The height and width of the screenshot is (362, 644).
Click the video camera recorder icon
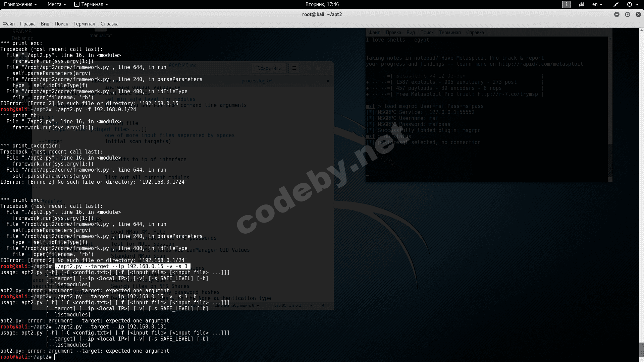(582, 4)
